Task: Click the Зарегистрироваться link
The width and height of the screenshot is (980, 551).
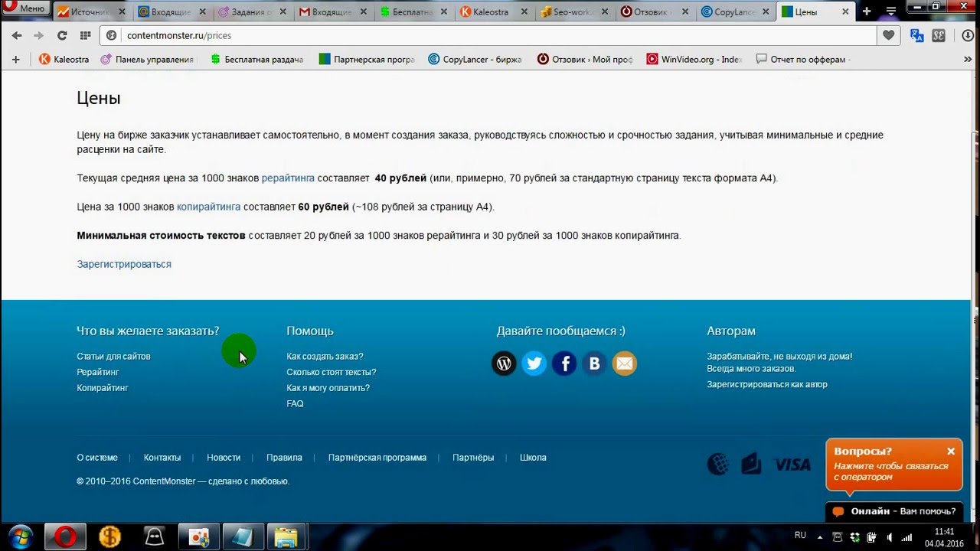Action: point(124,264)
